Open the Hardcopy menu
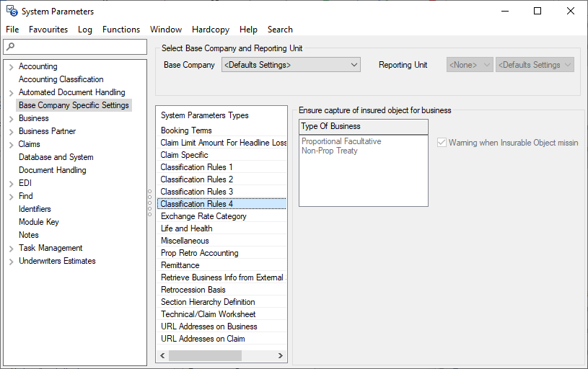The height and width of the screenshot is (369, 588). click(x=210, y=30)
